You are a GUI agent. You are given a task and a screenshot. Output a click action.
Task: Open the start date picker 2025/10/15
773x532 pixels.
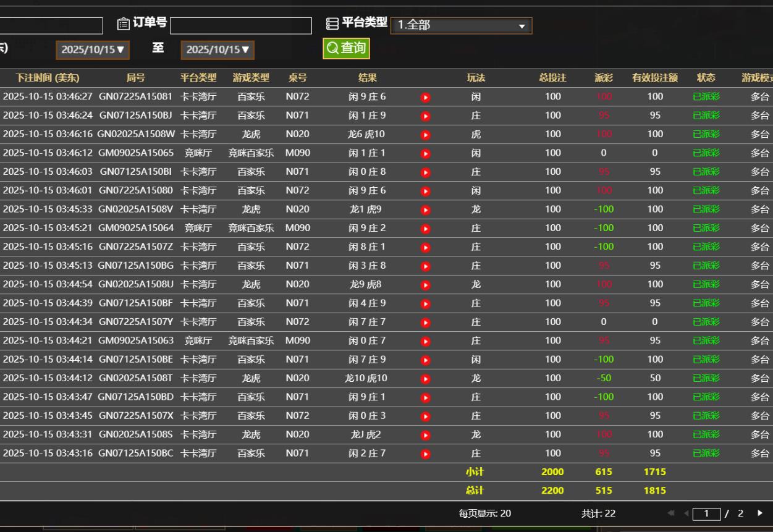click(93, 50)
